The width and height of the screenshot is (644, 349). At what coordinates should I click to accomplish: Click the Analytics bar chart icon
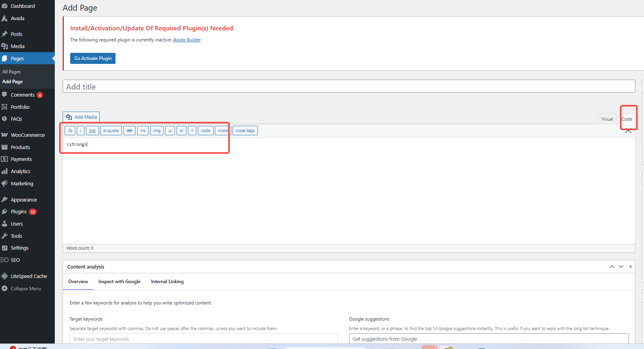(x=5, y=172)
